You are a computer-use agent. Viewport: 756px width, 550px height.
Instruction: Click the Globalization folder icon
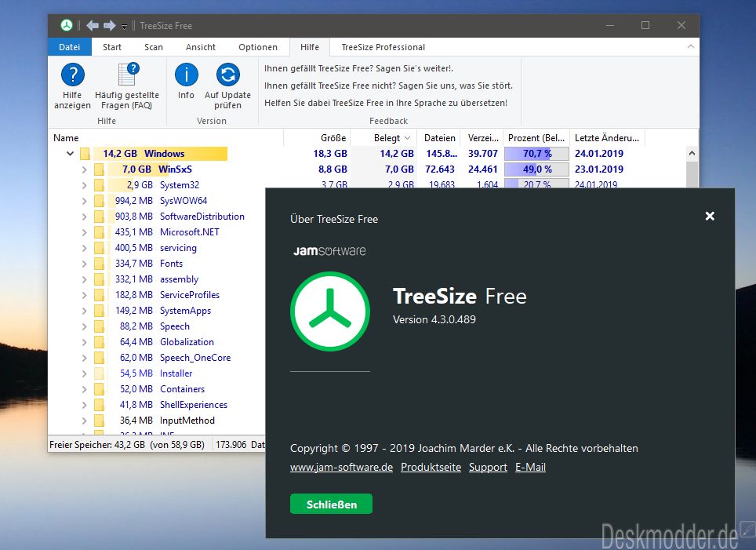pyautogui.click(x=100, y=342)
